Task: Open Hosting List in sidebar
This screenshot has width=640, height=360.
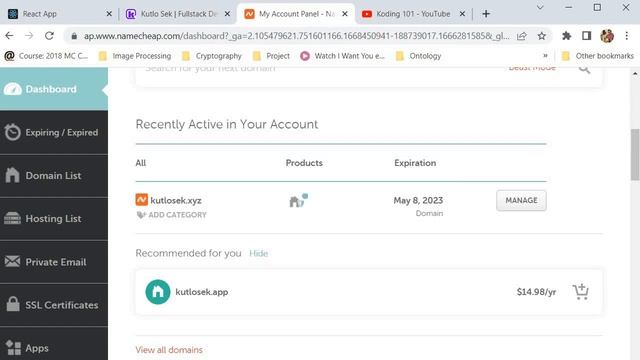Action: point(54,219)
